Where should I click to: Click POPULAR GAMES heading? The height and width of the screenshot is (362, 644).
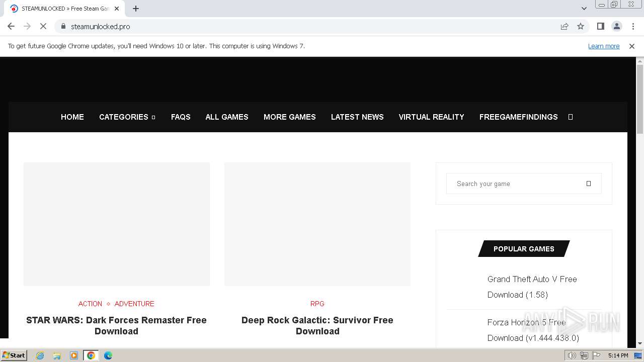click(x=524, y=248)
